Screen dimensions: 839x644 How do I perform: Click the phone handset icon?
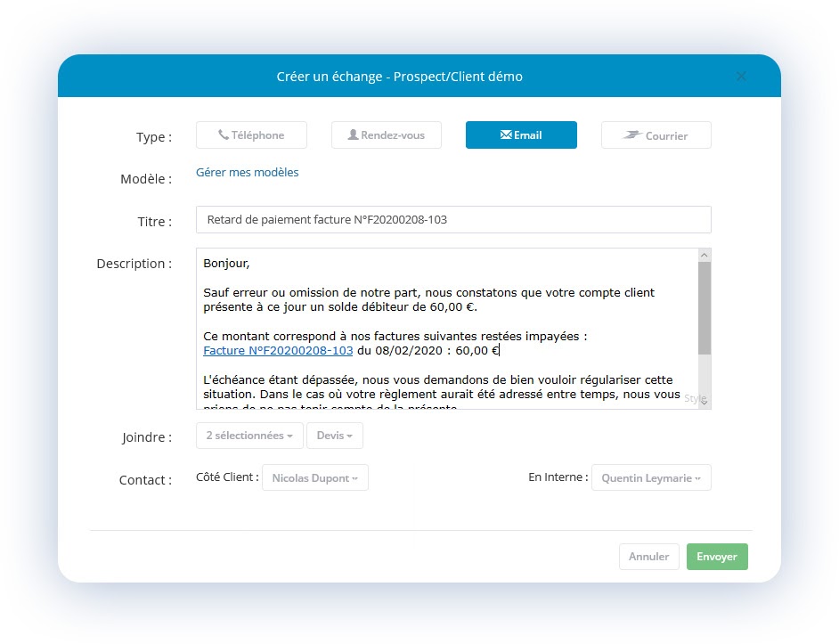coord(224,135)
